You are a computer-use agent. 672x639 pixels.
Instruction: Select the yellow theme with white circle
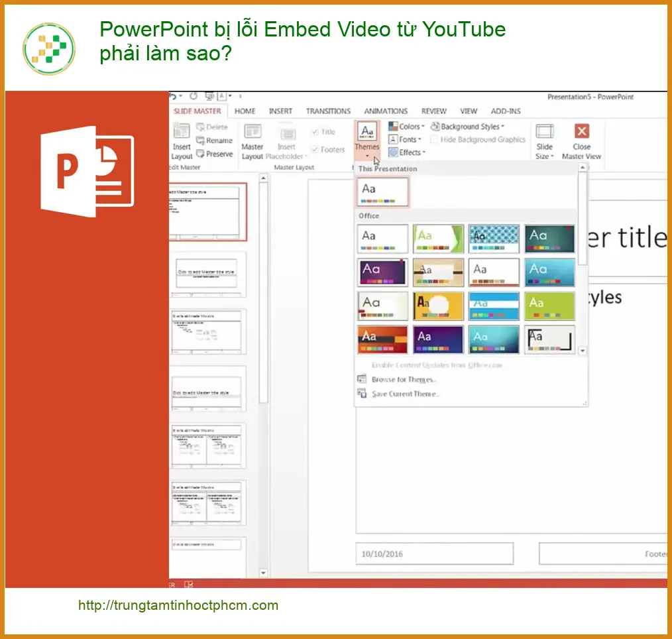(438, 306)
